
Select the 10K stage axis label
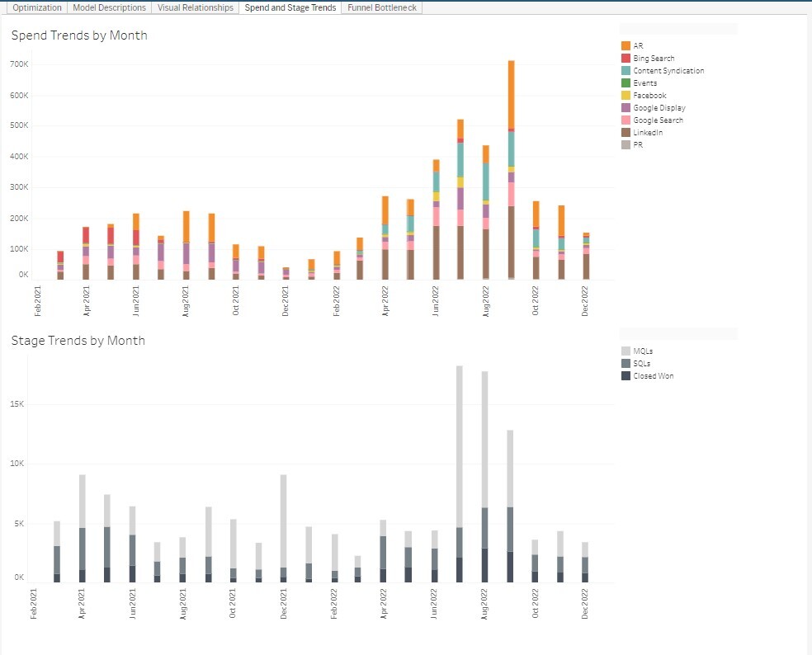click(x=17, y=464)
